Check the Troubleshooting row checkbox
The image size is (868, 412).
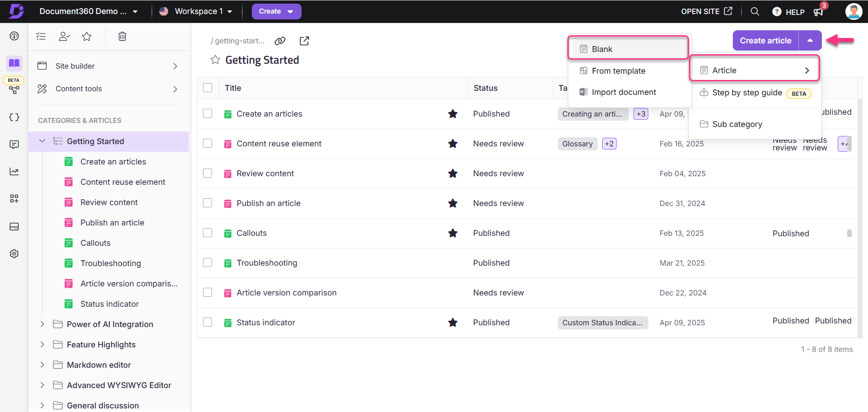(208, 262)
